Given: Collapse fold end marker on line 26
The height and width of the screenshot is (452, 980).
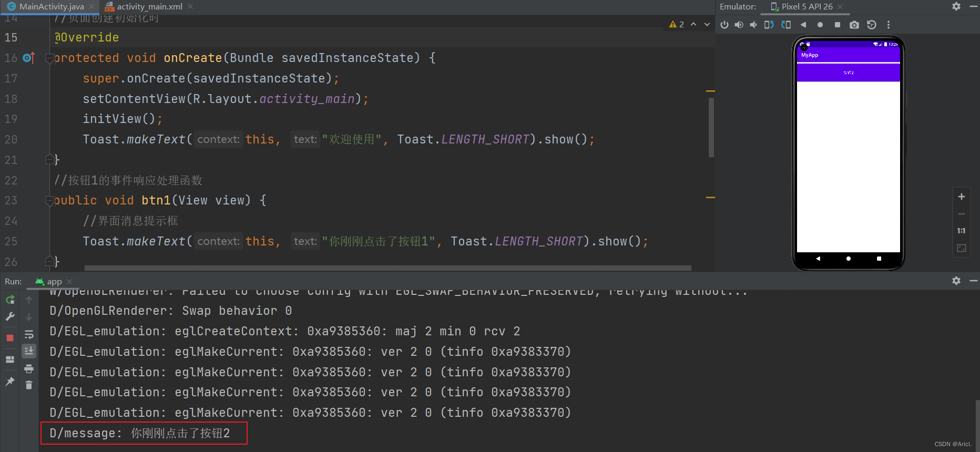Looking at the screenshot, I should (49, 261).
